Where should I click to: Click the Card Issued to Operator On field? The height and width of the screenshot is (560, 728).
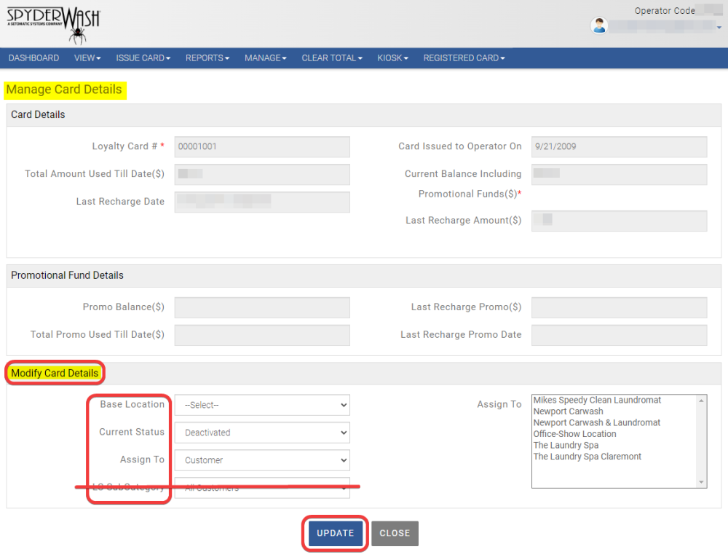coord(619,146)
